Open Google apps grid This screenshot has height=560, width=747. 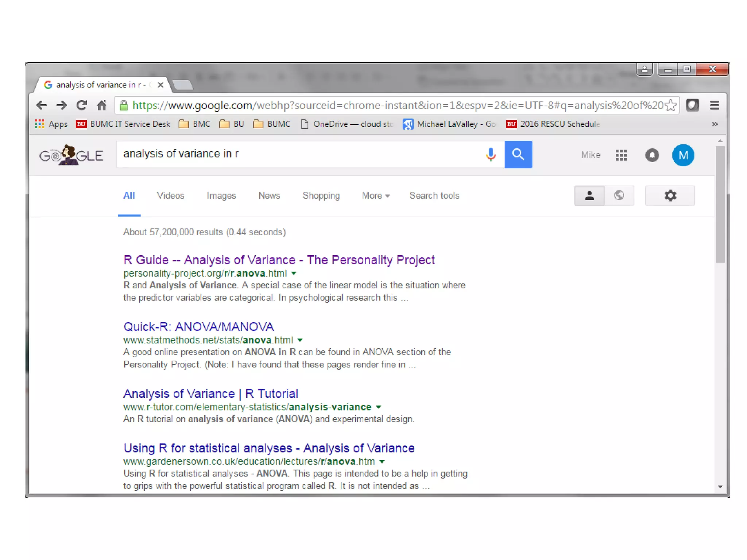click(x=621, y=155)
